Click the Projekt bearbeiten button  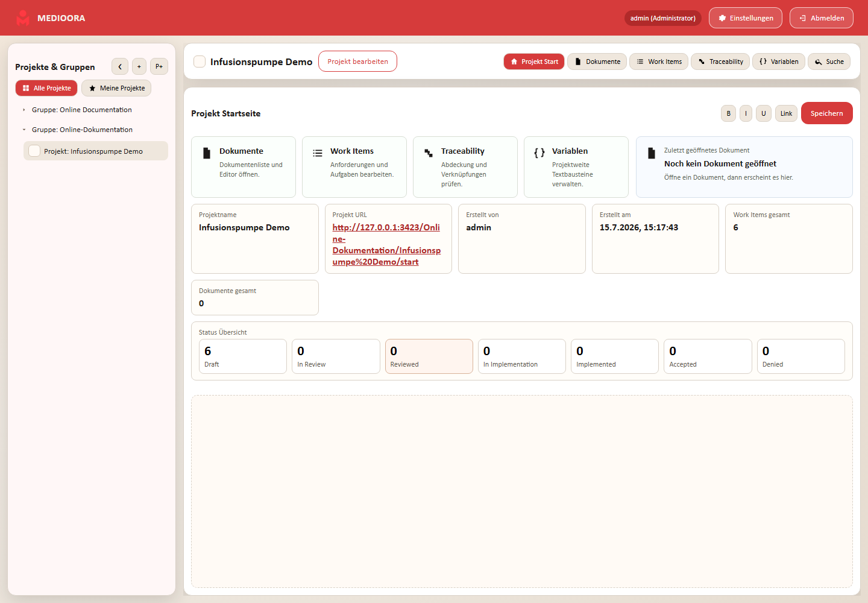(357, 62)
